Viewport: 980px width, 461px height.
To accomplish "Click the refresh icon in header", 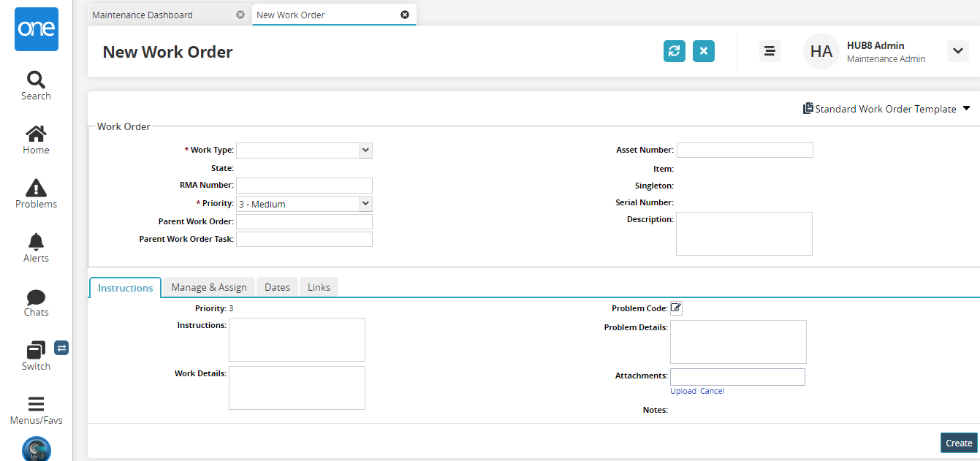I will click(674, 51).
